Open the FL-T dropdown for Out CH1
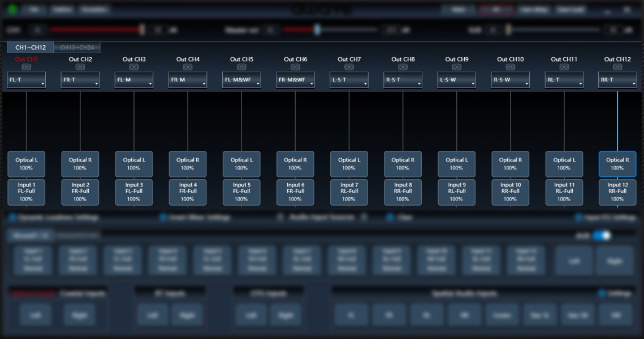The width and height of the screenshot is (644, 339). pyautogui.click(x=26, y=80)
